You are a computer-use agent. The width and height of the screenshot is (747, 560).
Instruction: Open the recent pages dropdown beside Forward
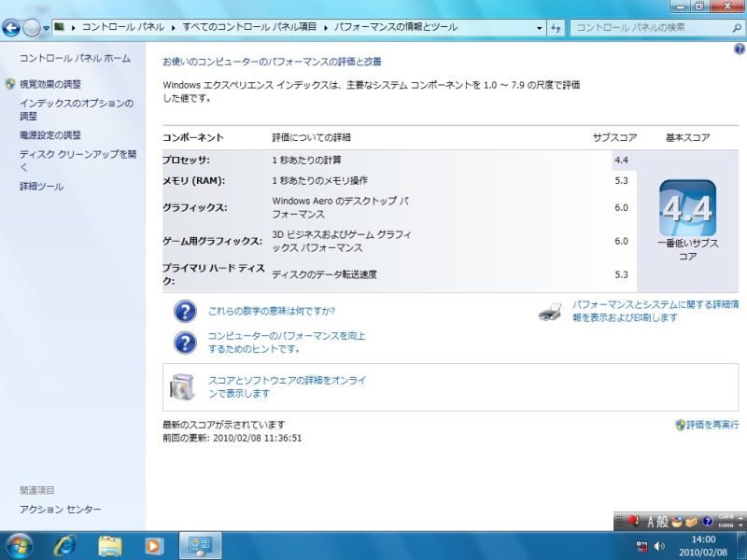pos(46,29)
